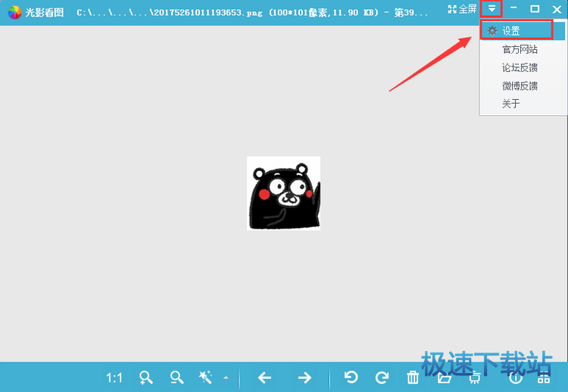The image size is (568, 392).
Task: Click the displayed Kumamon bear image
Action: (x=284, y=193)
